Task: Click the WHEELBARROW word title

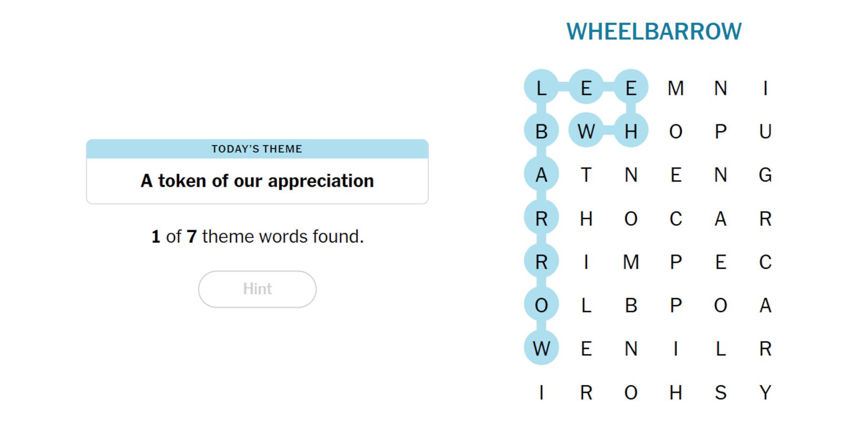Action: click(653, 32)
